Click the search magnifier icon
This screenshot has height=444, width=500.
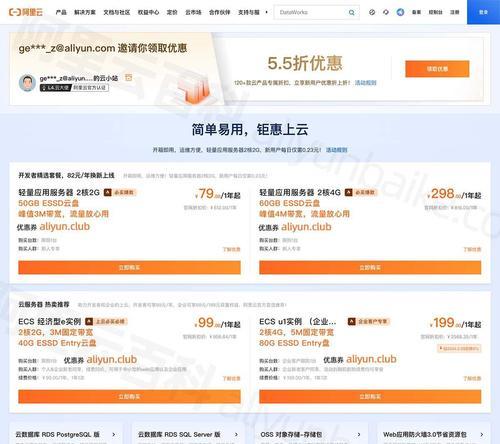[x=352, y=12]
